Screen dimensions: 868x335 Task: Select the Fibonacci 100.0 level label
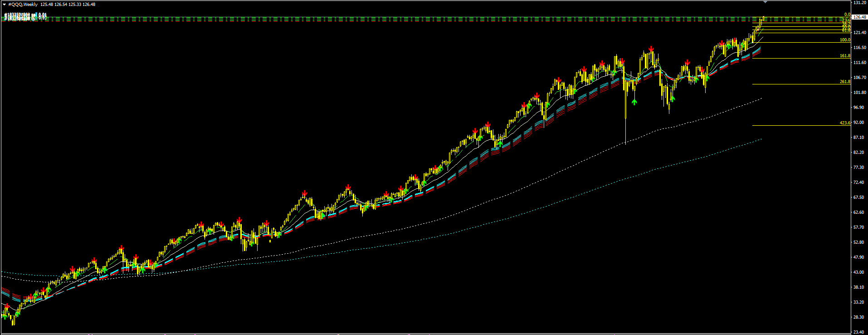click(845, 40)
